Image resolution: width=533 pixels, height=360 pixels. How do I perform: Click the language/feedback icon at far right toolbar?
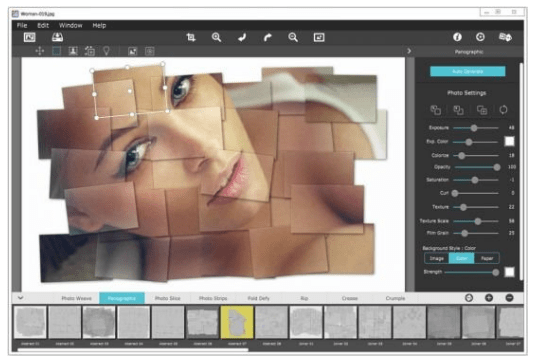coord(505,37)
